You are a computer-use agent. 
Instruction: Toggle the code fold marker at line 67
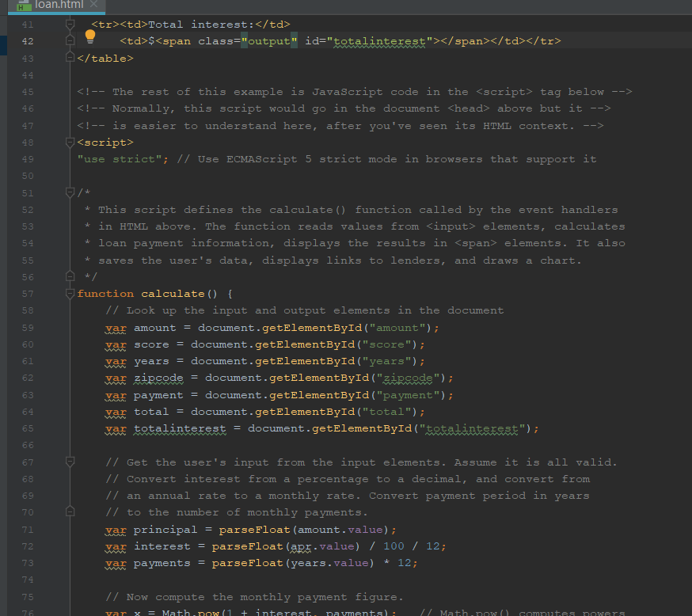pos(70,461)
